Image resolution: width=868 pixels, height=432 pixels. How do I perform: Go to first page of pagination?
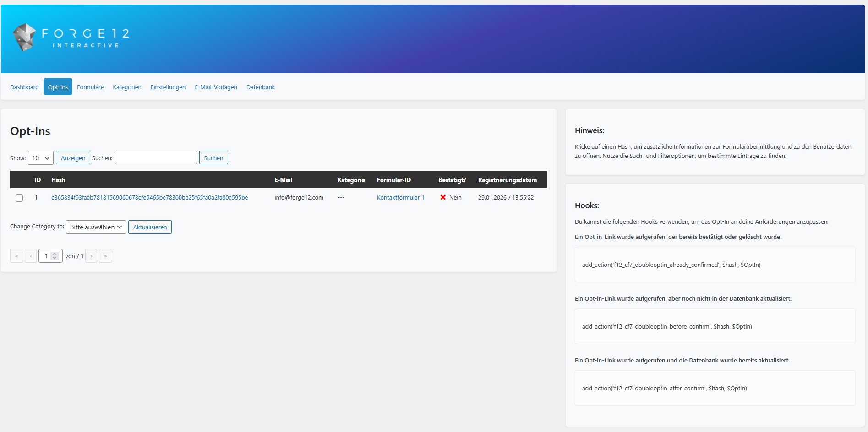tap(16, 256)
